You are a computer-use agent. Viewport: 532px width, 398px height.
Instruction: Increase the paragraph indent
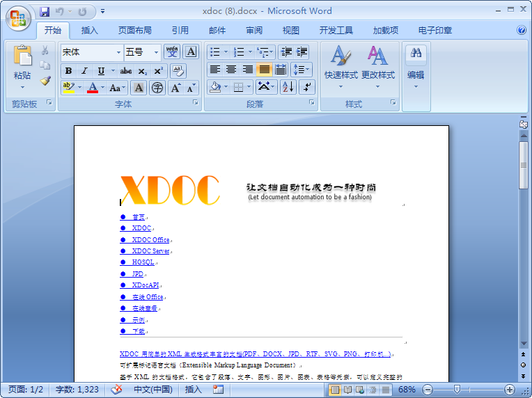pos(302,52)
